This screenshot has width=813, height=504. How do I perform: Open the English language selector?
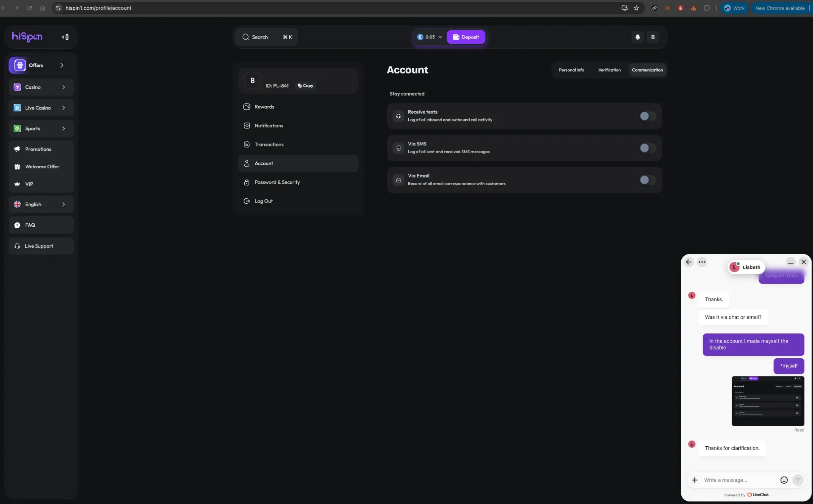[41, 204]
